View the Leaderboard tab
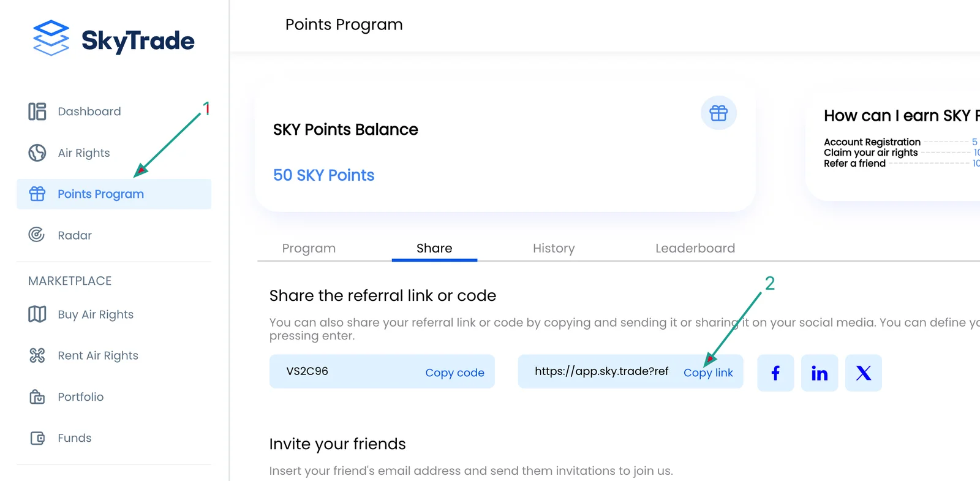The image size is (980, 481). [x=695, y=248]
